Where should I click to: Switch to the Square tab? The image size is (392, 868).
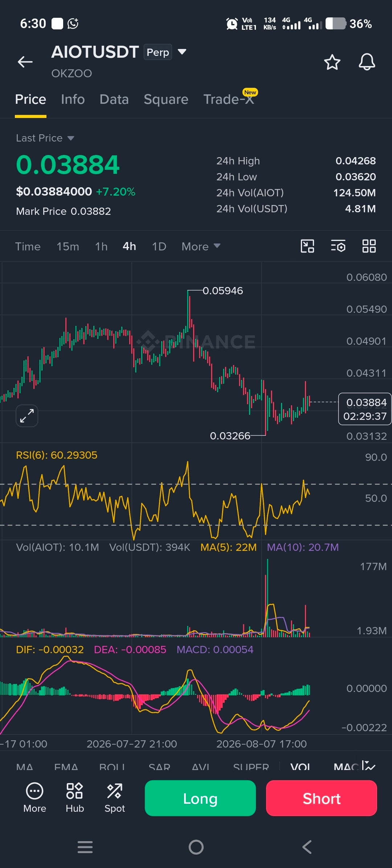tap(166, 99)
